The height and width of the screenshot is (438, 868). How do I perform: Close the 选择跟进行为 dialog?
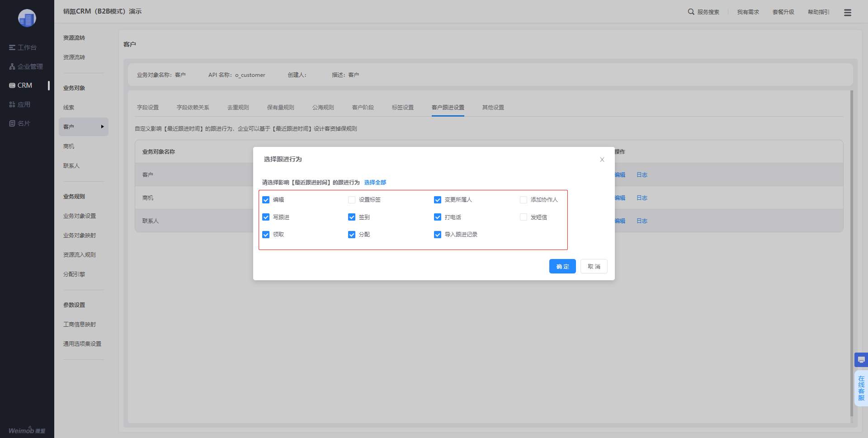click(602, 160)
